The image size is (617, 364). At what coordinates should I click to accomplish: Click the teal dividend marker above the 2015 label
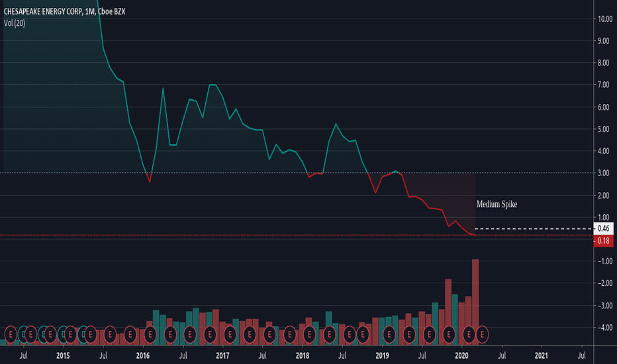tap(63, 335)
